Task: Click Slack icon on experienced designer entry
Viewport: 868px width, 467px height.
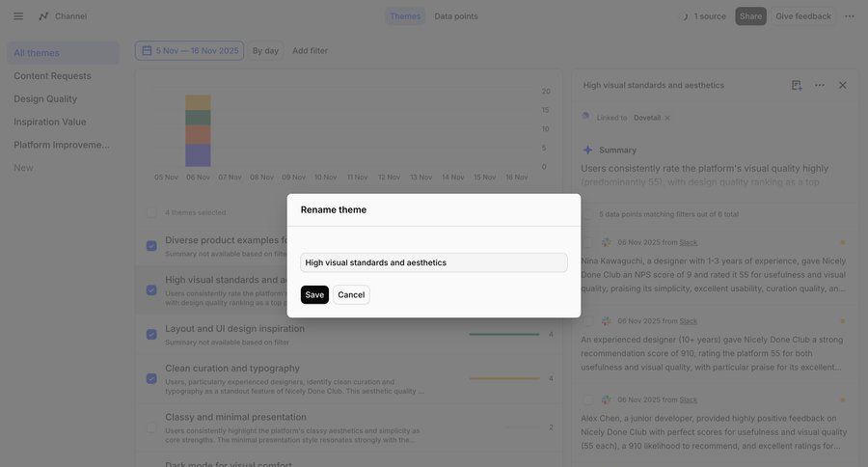Action: 607,321
